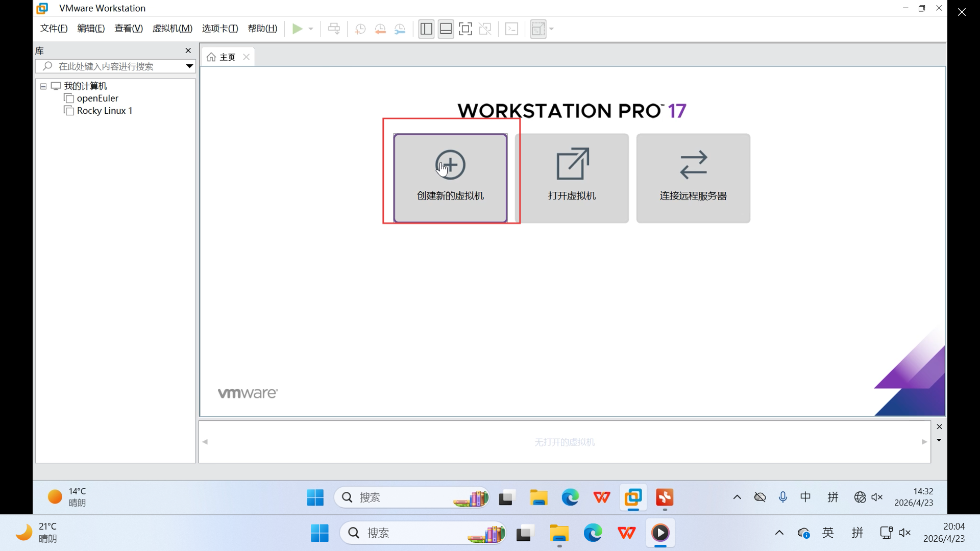The height and width of the screenshot is (551, 980).
Task: Toggle the thumbnail bar view button
Action: tap(446, 29)
